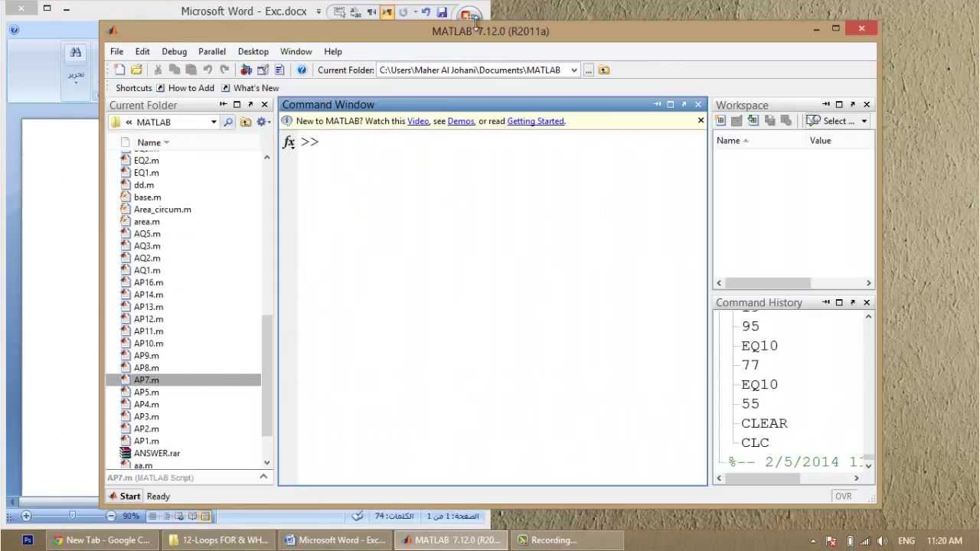980x551 pixels.
Task: Expand the file details panel chevron
Action: [x=263, y=477]
